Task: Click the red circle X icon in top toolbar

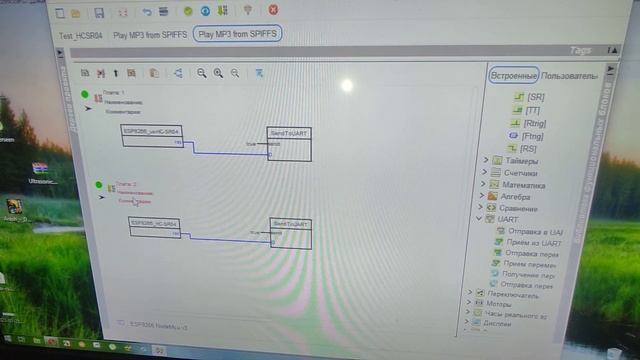Action: coord(273,9)
